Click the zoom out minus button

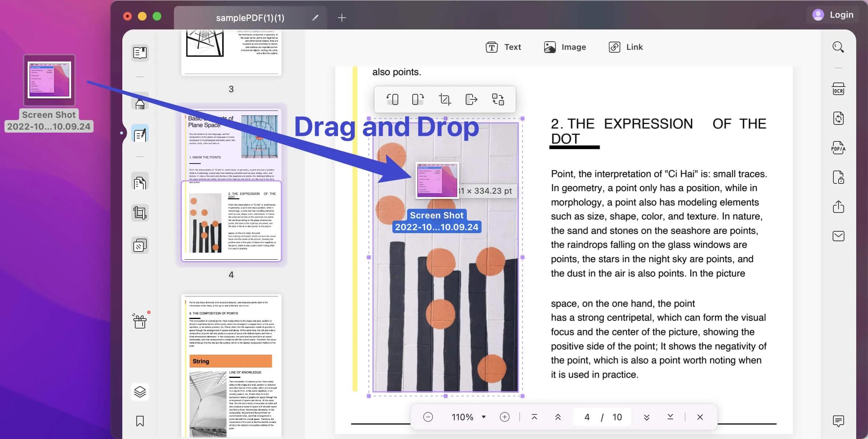[428, 417]
